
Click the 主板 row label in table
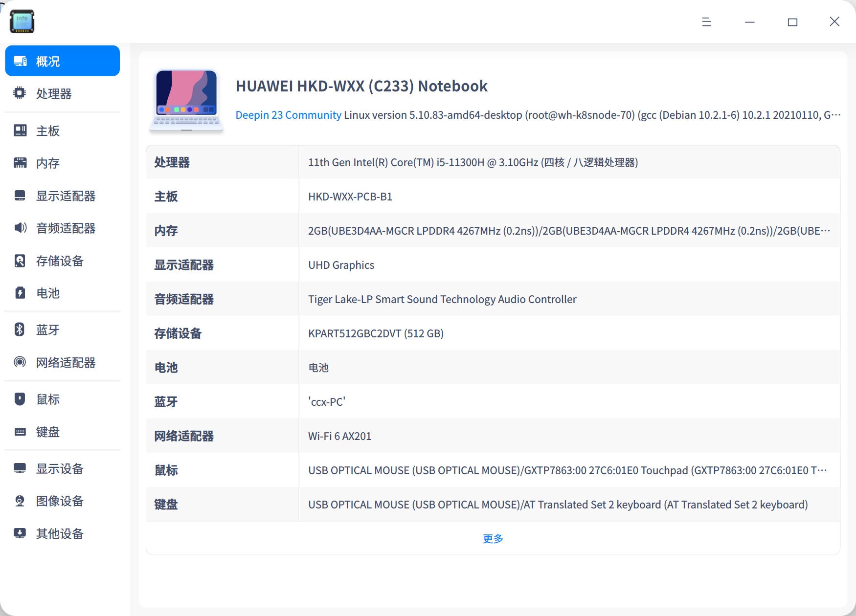click(166, 197)
